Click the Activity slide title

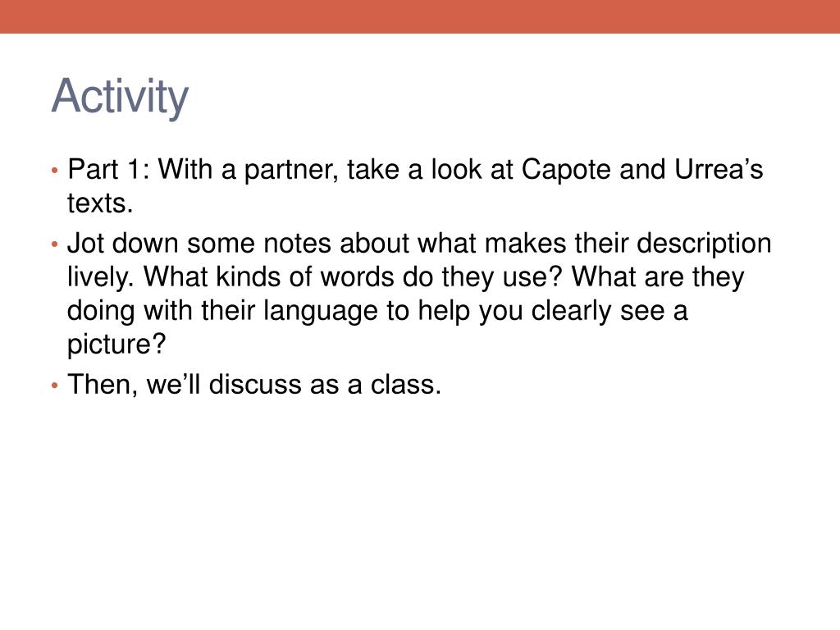pyautogui.click(x=120, y=97)
